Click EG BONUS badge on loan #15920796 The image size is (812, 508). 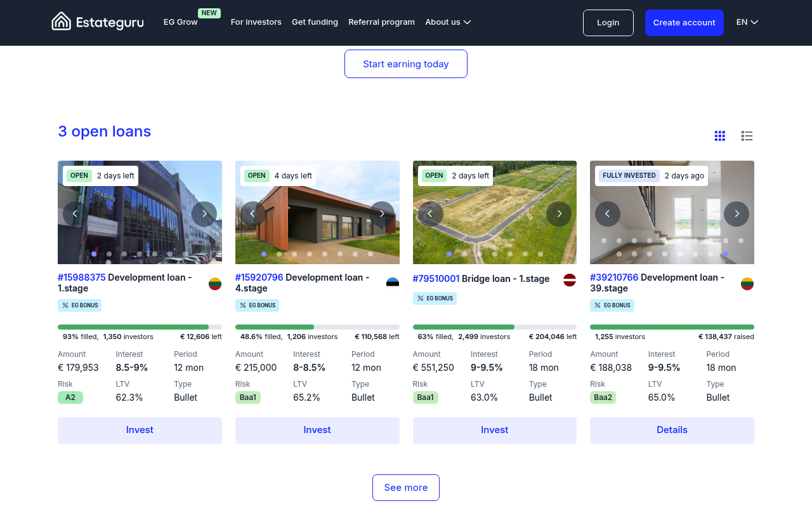[257, 305]
